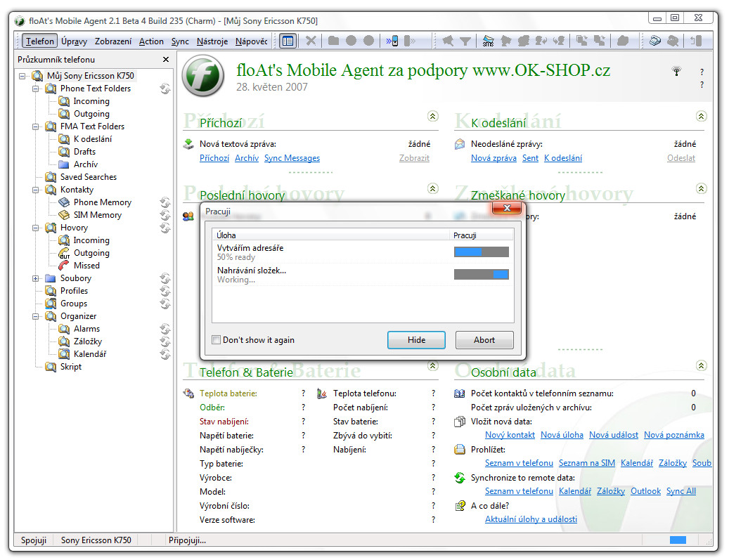Enable the Don't show it again checkbox
Viewport: 729px width, 560px height.
click(x=217, y=339)
